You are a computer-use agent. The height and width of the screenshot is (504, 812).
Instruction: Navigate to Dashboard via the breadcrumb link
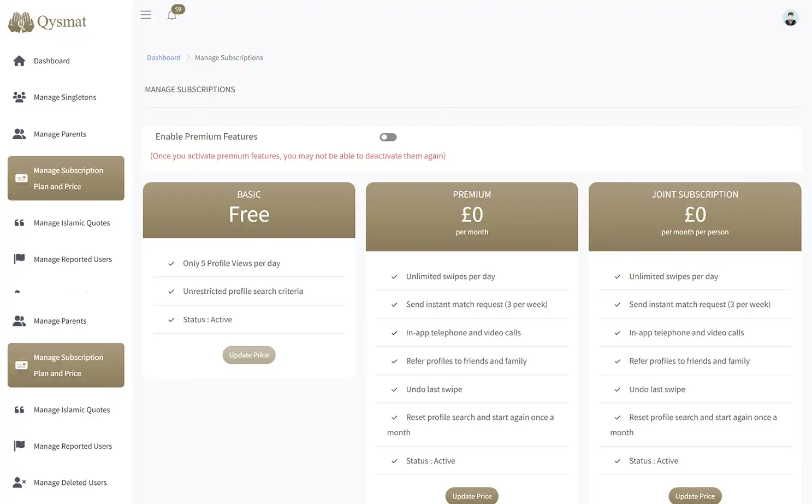163,57
